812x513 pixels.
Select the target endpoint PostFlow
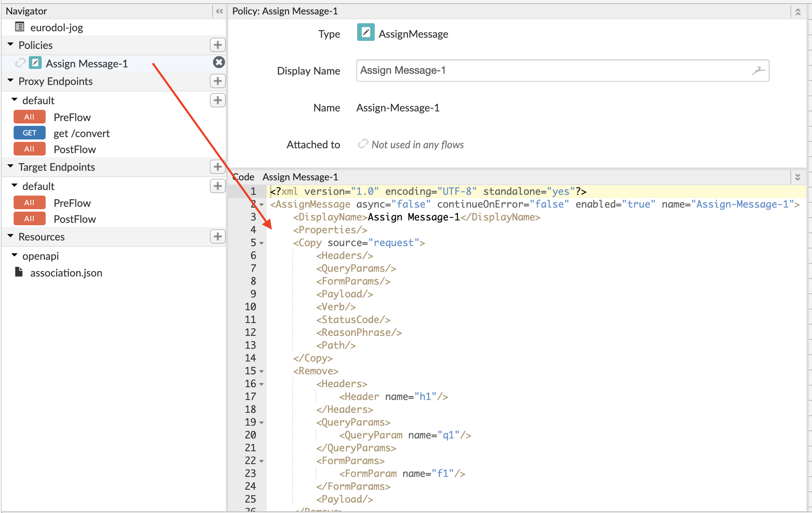point(75,219)
